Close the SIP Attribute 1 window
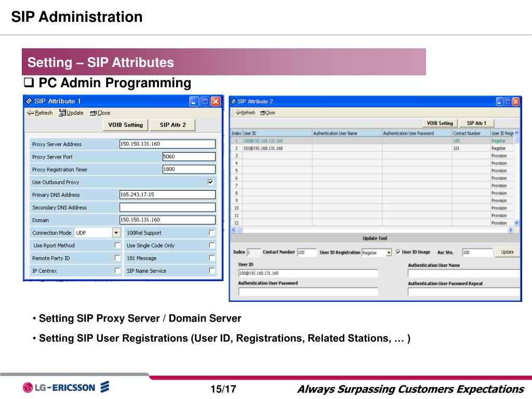This screenshot has height=399, width=532. click(216, 101)
